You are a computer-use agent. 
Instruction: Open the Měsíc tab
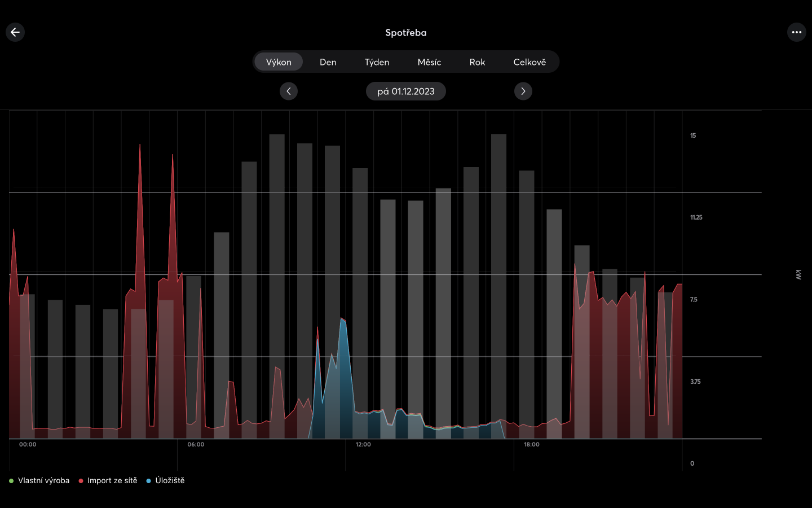(429, 62)
